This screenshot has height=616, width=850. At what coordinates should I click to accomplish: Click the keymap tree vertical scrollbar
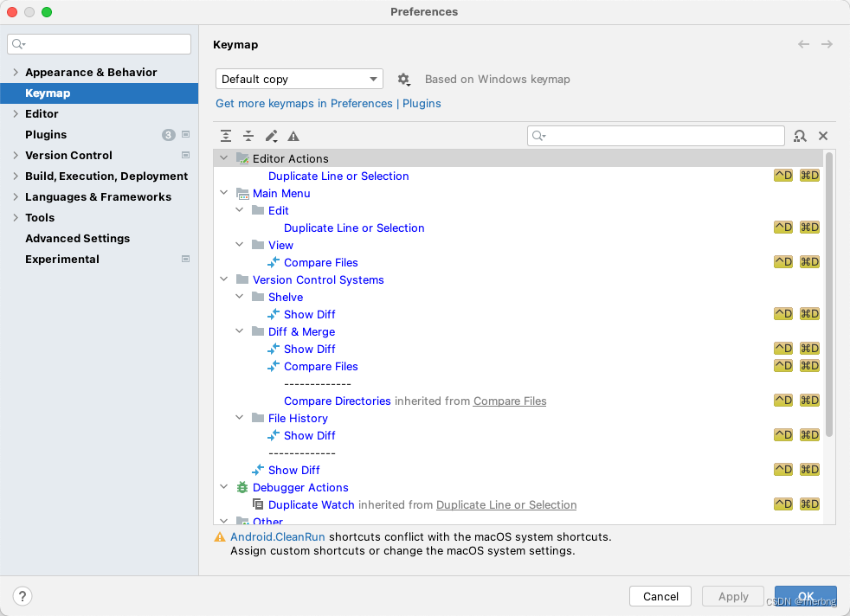pos(829,295)
